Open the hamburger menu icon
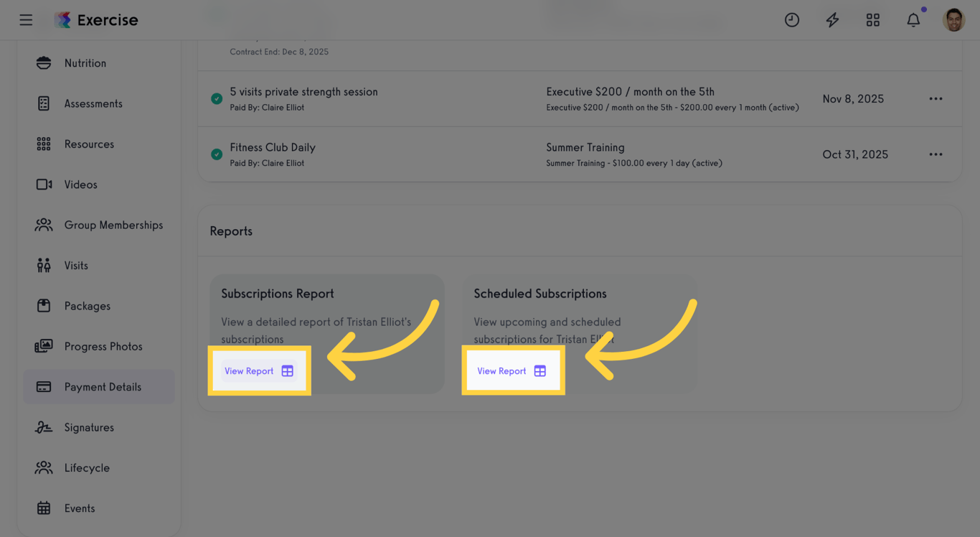The height and width of the screenshot is (537, 980). [26, 20]
